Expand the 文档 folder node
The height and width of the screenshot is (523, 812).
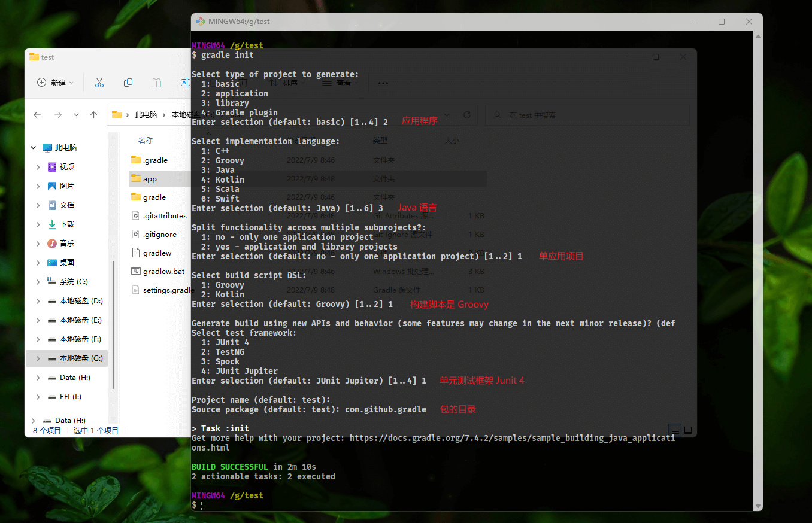(x=38, y=205)
